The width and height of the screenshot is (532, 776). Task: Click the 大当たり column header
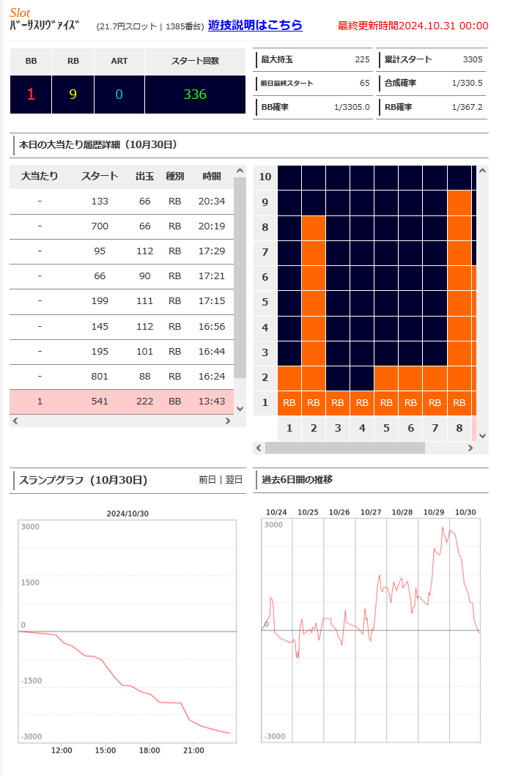pyautogui.click(x=40, y=176)
